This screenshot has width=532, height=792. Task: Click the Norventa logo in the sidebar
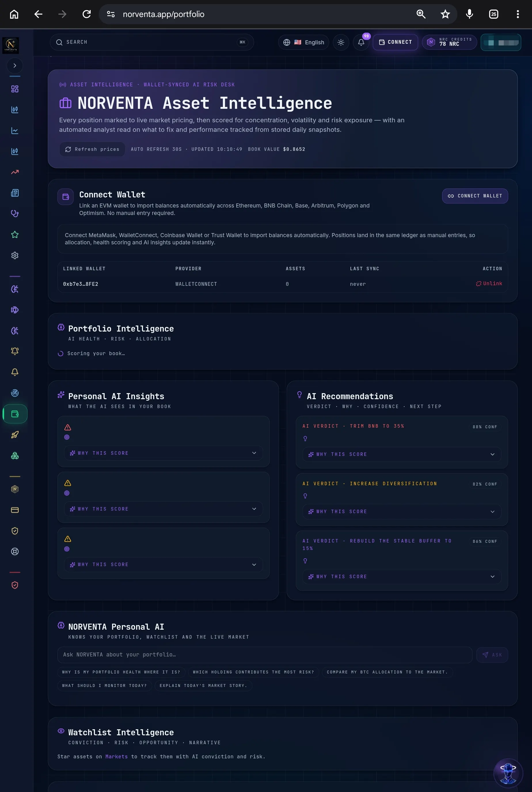point(11,45)
